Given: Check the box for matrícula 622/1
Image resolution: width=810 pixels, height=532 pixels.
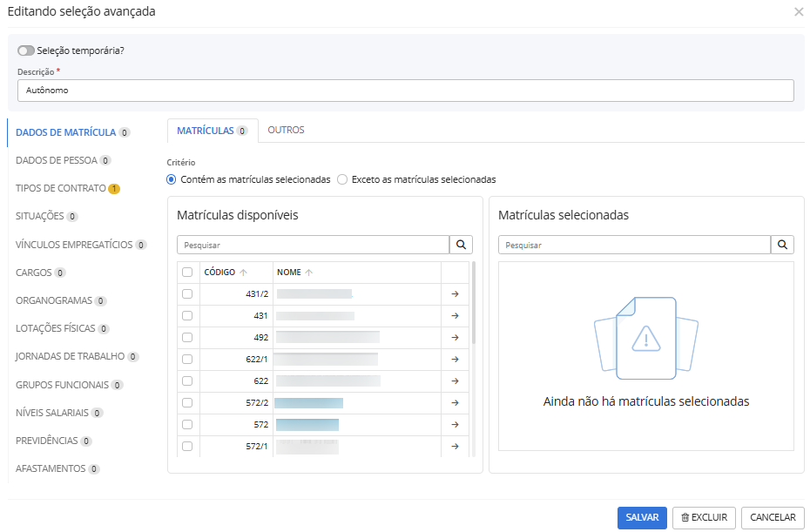Looking at the screenshot, I should point(187,359).
